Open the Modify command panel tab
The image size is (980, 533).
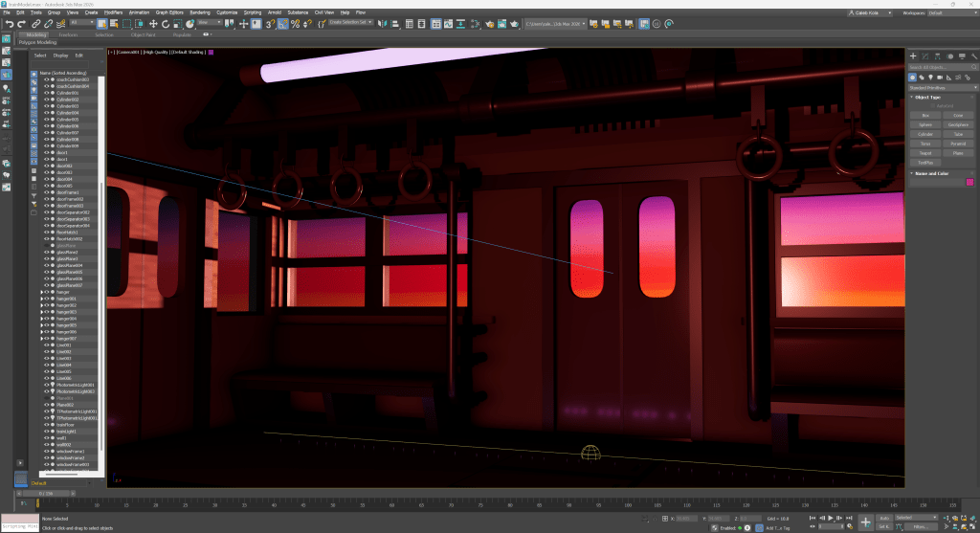924,56
